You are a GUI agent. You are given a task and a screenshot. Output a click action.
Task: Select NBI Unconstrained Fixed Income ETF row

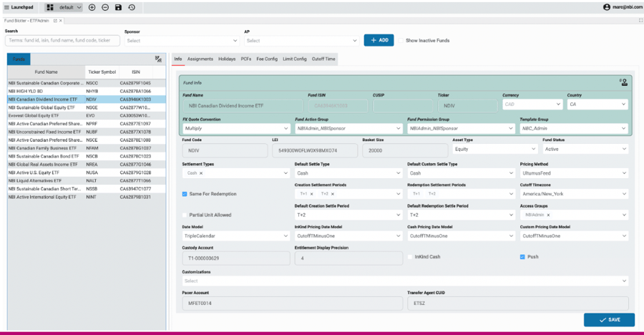point(87,132)
